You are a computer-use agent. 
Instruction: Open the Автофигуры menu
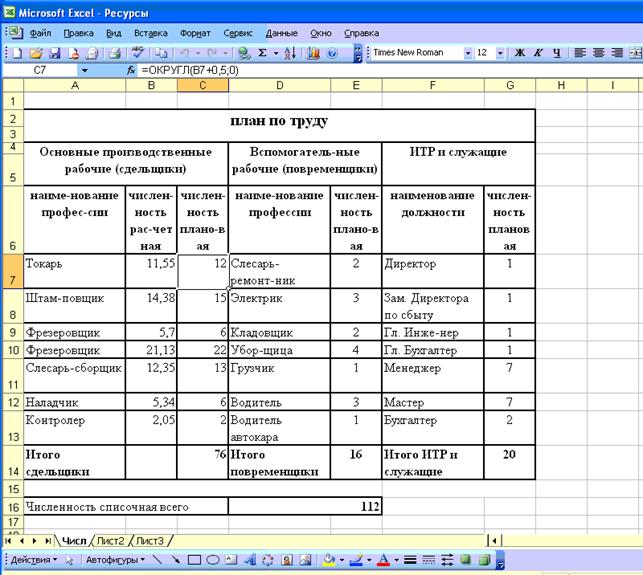(x=116, y=559)
